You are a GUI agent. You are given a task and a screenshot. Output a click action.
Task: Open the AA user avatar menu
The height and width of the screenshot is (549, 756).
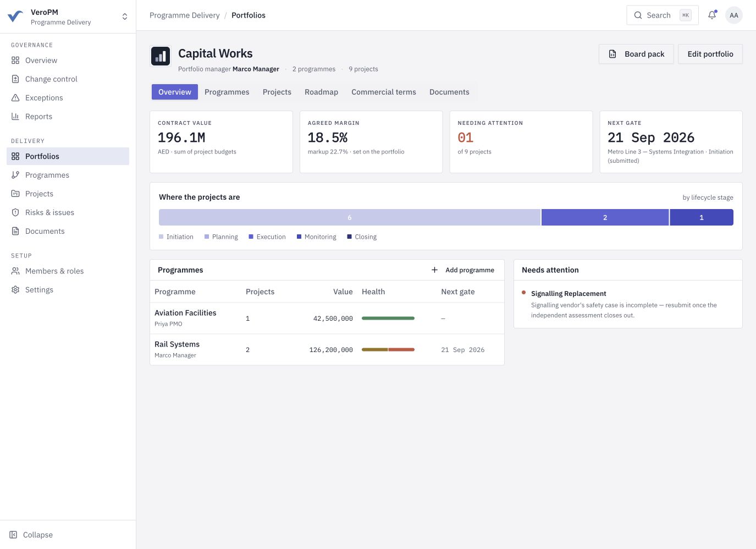[x=734, y=15]
